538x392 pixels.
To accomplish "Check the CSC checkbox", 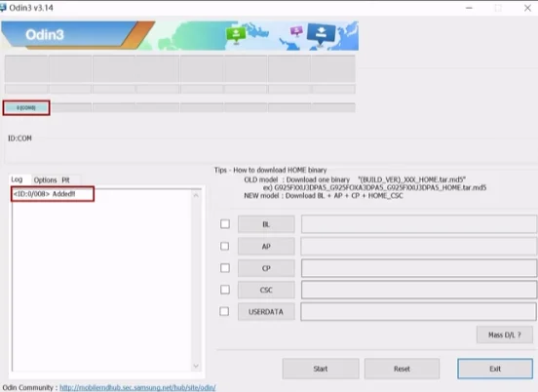I will (225, 290).
